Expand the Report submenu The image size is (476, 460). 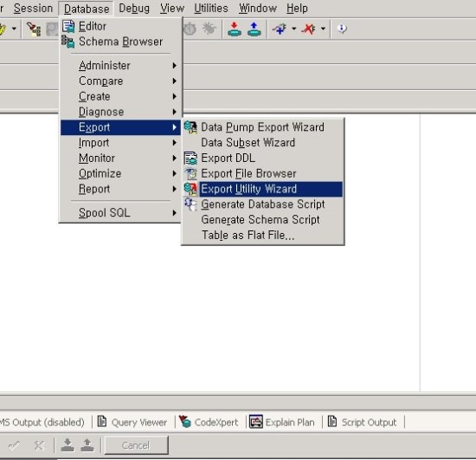[121, 190]
